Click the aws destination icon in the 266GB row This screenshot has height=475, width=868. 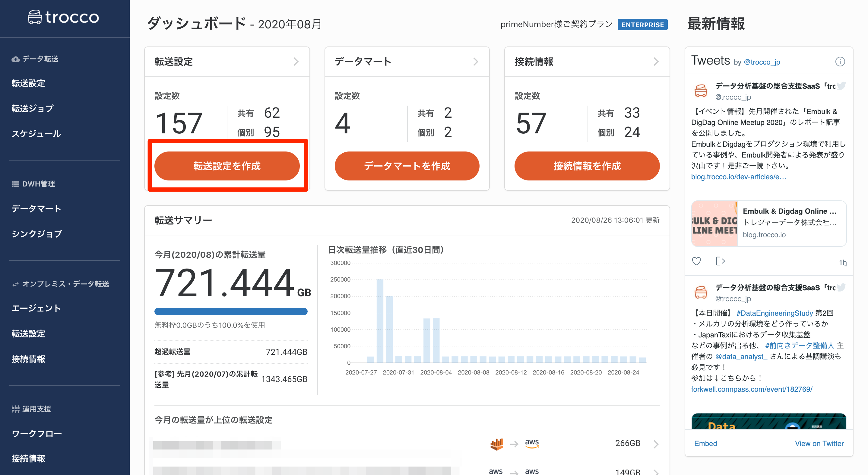pyautogui.click(x=532, y=443)
